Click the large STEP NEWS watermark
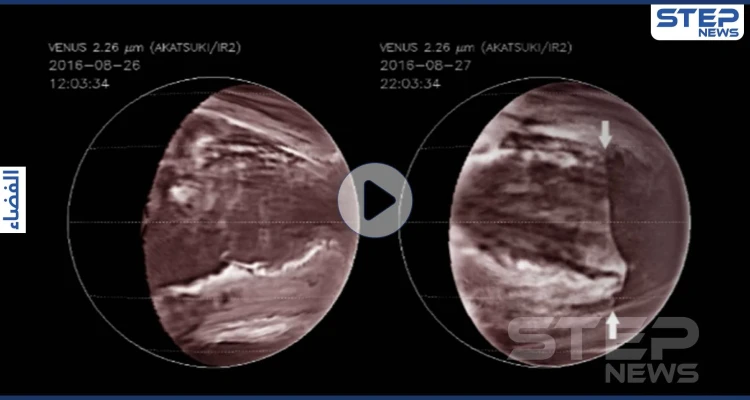The height and width of the screenshot is (400, 750). pyautogui.click(x=602, y=350)
